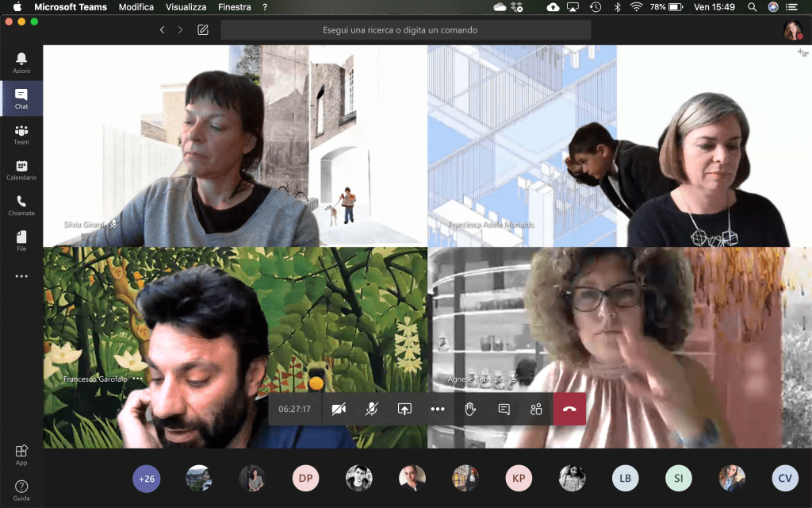Screen dimensions: 812x508
Task: Open the Finestra menu
Action: point(235,7)
